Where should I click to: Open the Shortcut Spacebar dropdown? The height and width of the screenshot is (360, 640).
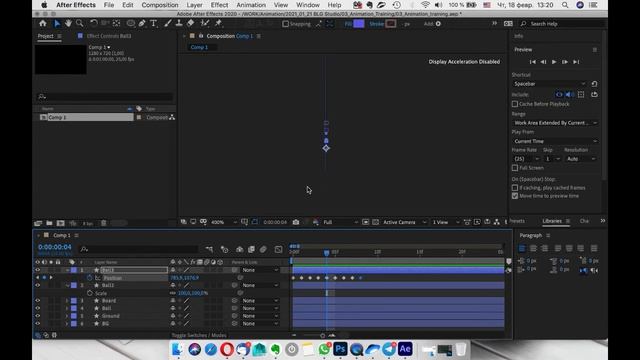pyautogui.click(x=549, y=84)
